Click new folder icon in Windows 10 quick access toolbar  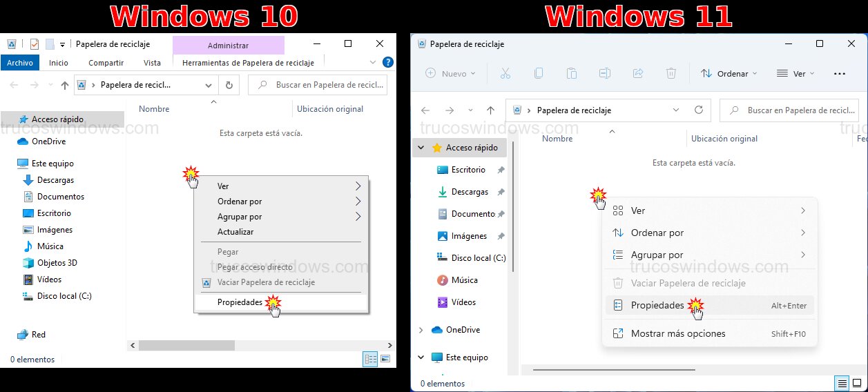pyautogui.click(x=50, y=44)
